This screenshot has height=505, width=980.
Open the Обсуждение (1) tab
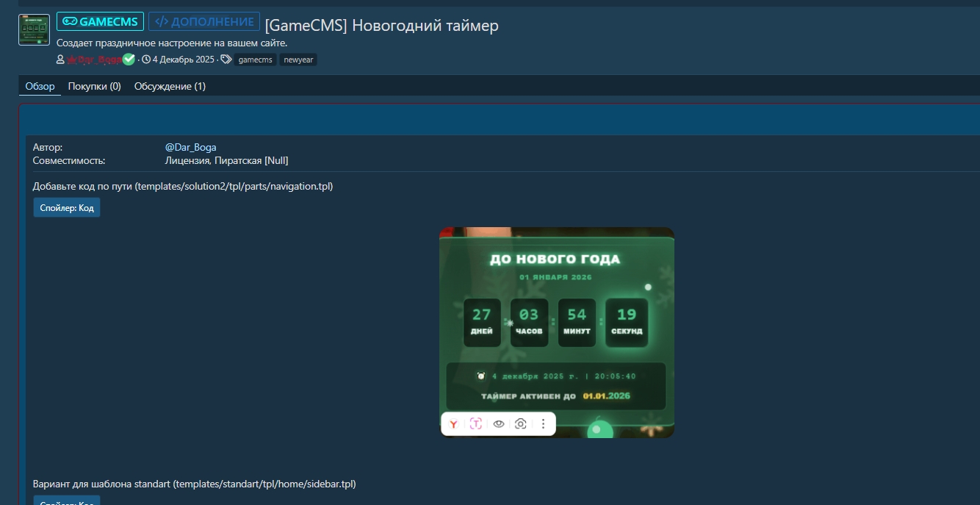[x=170, y=86]
